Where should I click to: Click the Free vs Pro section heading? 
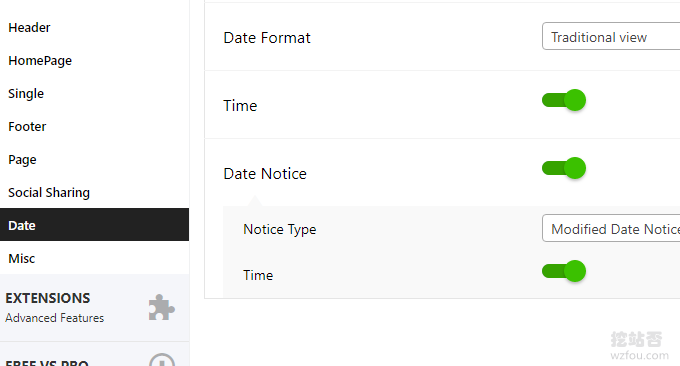(x=47, y=363)
